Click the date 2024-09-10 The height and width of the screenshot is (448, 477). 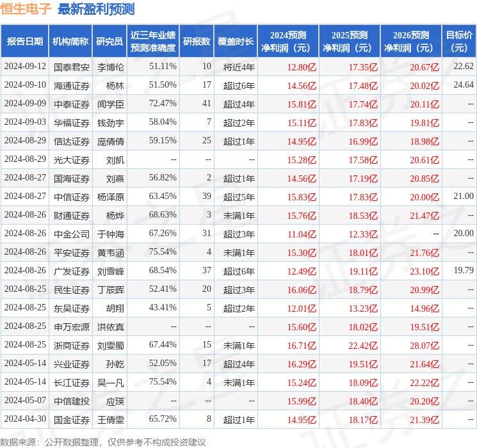pos(25,84)
